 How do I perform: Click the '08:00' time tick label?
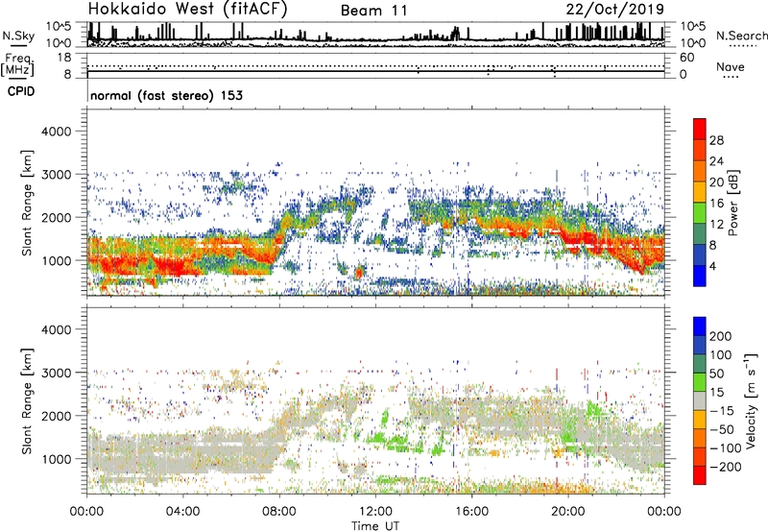279,512
